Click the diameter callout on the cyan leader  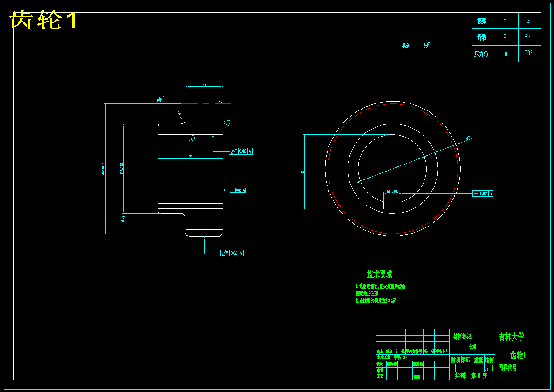click(x=469, y=138)
